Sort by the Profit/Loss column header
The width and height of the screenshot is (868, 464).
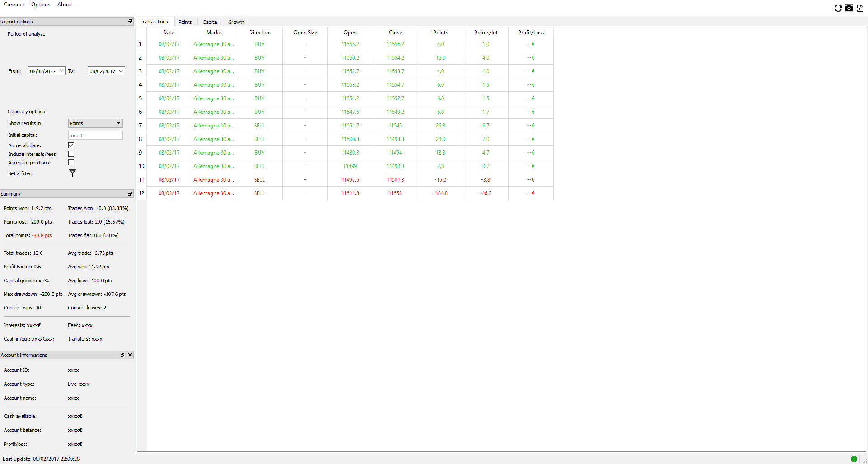531,33
